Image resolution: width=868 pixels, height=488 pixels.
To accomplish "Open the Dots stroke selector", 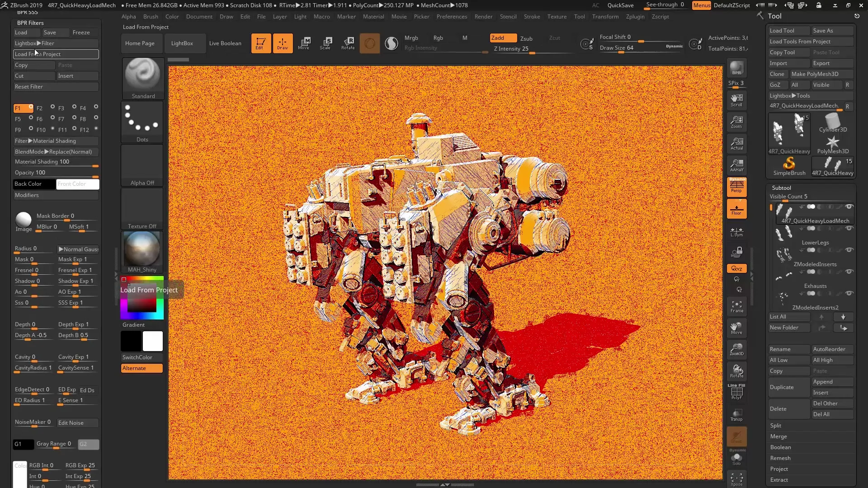I will (x=142, y=122).
